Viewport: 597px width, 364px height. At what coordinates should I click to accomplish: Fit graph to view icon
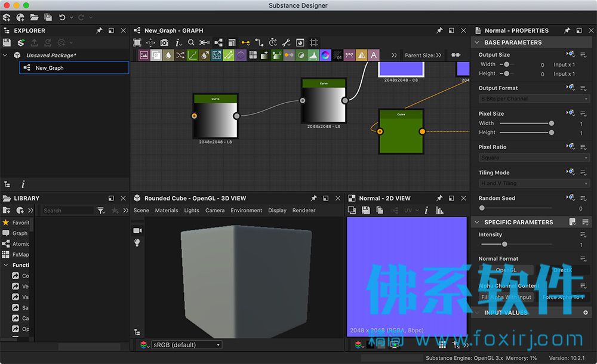click(x=137, y=42)
